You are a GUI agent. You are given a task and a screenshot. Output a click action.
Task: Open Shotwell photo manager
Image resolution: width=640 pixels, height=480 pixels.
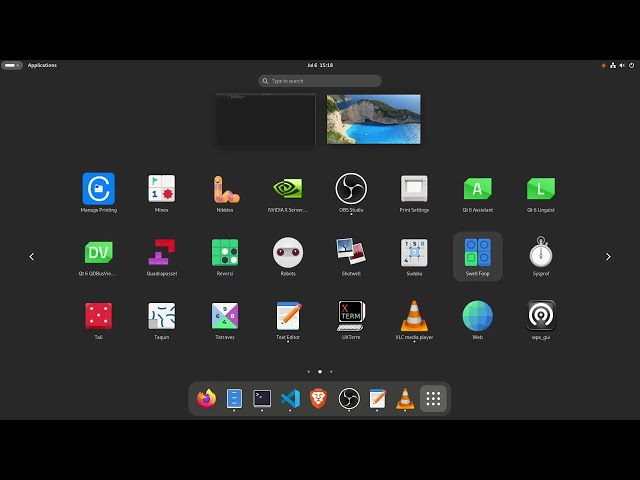tap(351, 256)
